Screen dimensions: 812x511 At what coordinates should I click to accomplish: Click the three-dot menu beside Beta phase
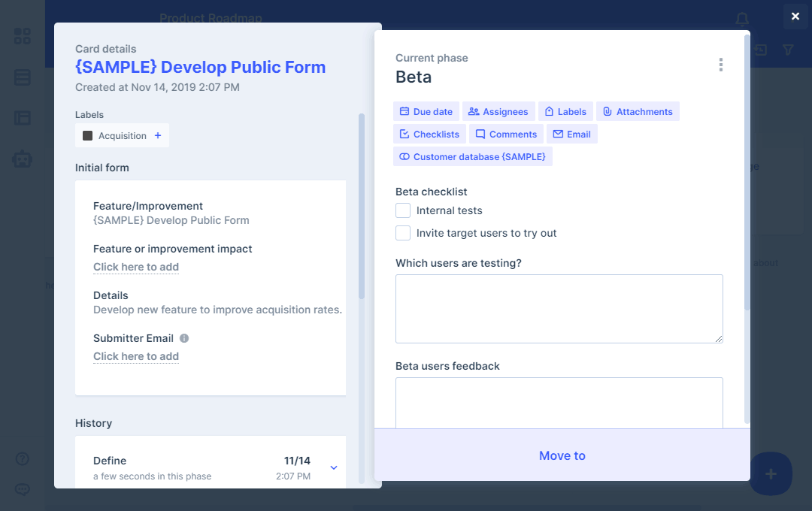coord(720,65)
